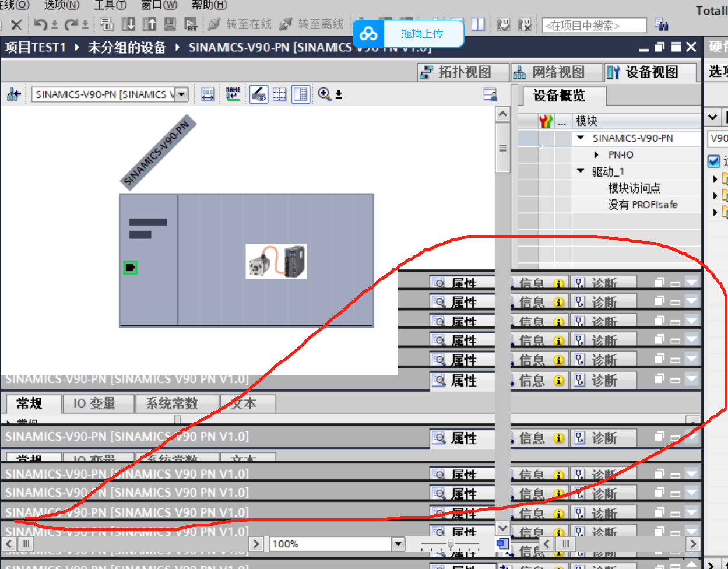Click the 转至离线 button
Screen dimensions: 728x569
coord(312,24)
